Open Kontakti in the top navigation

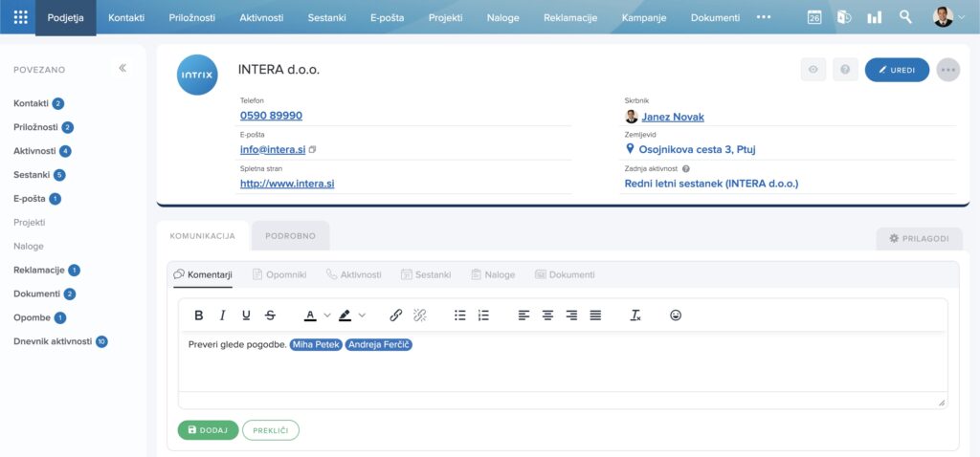tap(126, 17)
